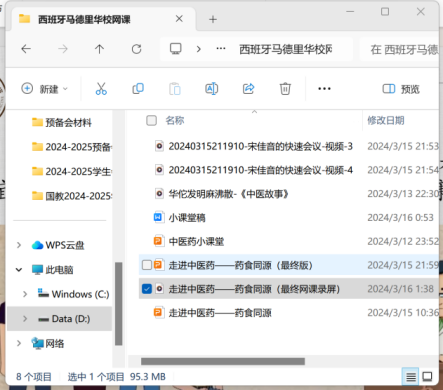Select 此电脑 in the sidebar
Viewport: 443px width, 390px height.
point(53,270)
